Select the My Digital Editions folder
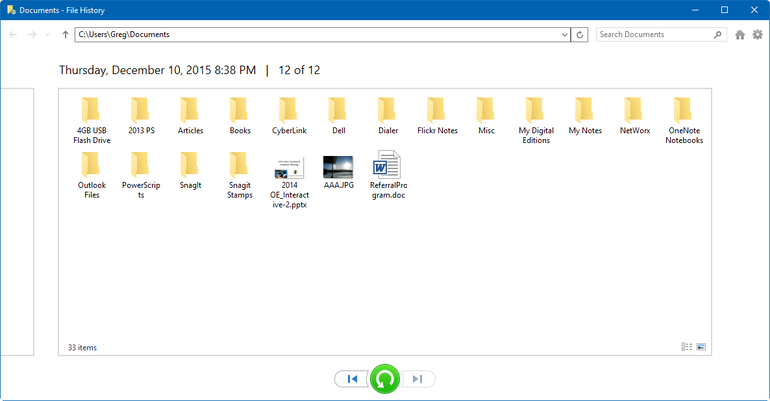770x401 pixels. pos(536,120)
